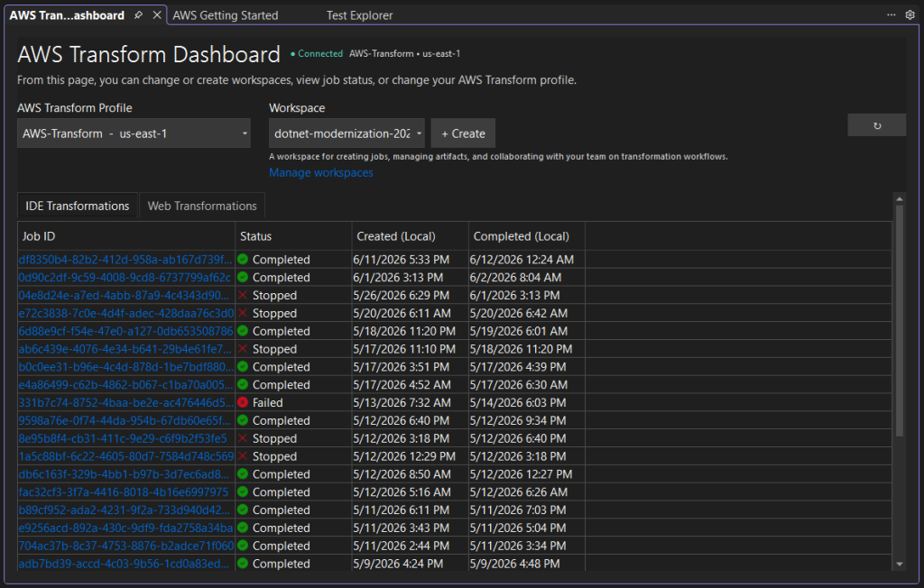Click the Stopped icon for job e72c3838
The height and width of the screenshot is (588, 924).
click(243, 313)
